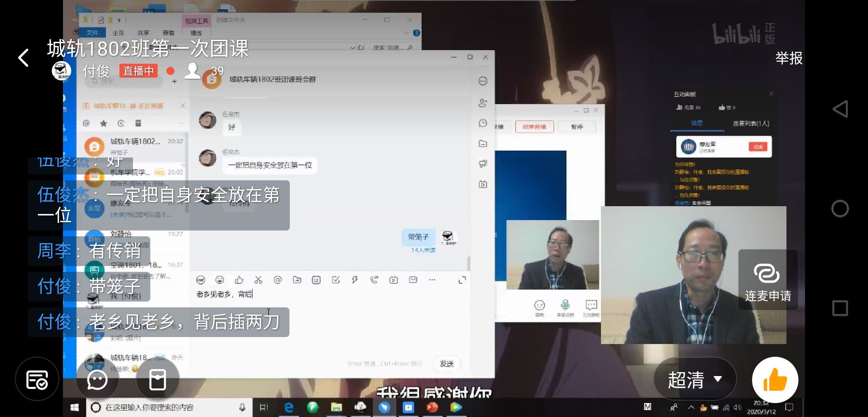Viewport: 868px width, 417px height.
Task: Open Microsoft Edge from the taskbar
Action: (x=289, y=407)
